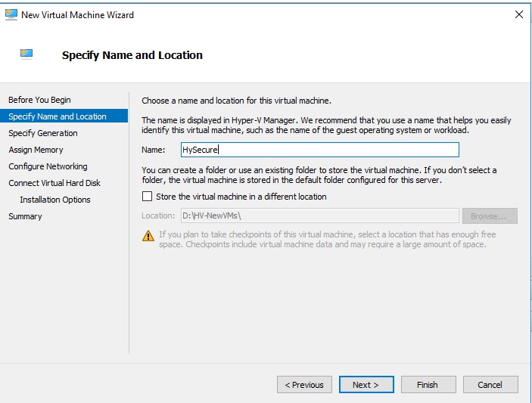Select the Specify Name and Location step
This screenshot has height=403, width=532.
pyautogui.click(x=64, y=116)
